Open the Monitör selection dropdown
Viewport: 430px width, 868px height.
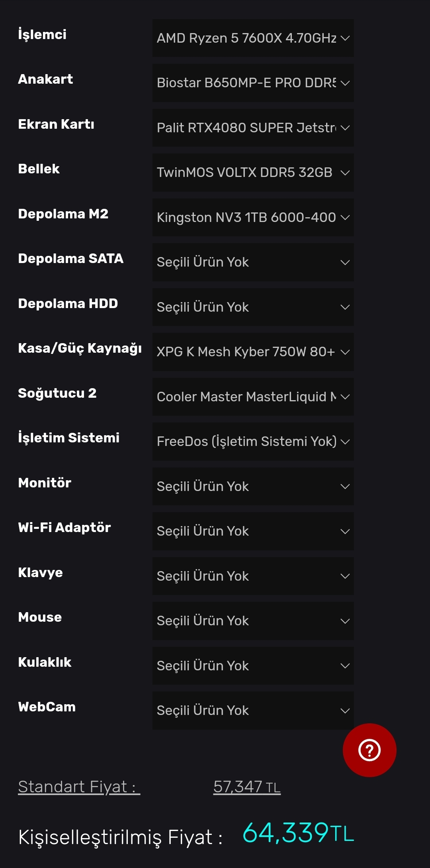pos(253,487)
